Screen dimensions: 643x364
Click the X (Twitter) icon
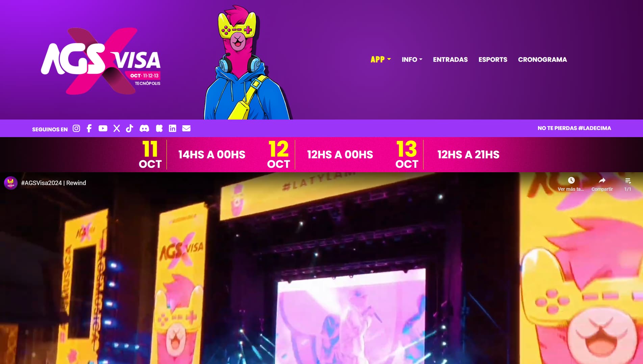117,128
